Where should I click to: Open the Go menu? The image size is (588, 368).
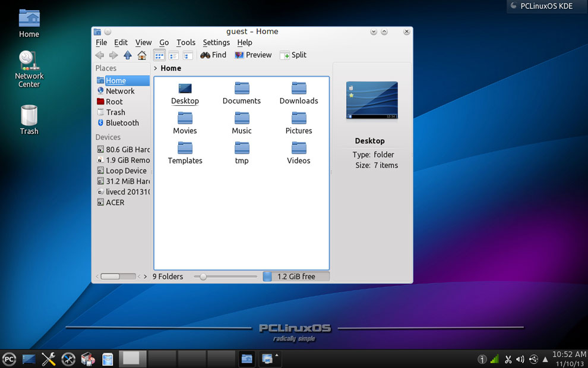click(x=164, y=42)
